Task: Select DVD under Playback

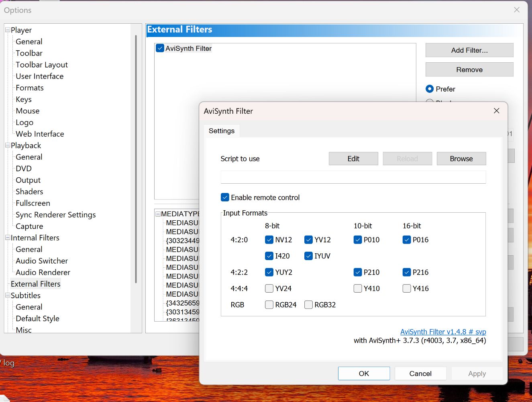Action: tap(24, 168)
